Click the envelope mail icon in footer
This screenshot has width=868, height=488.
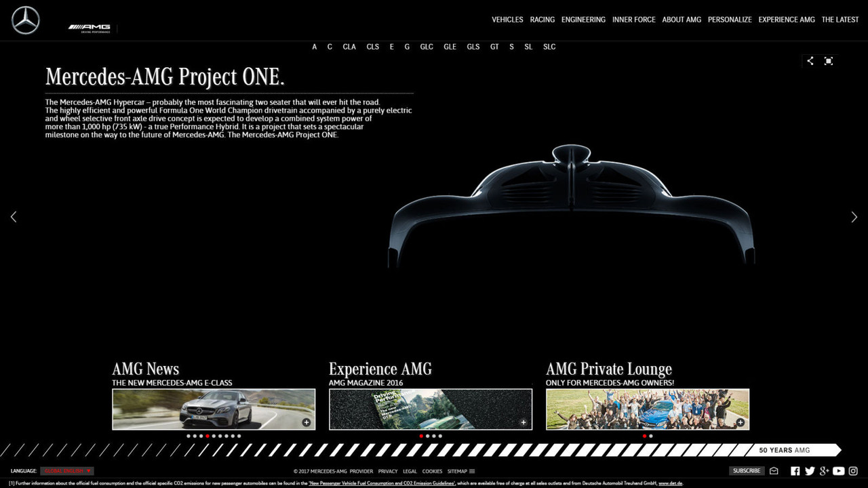pyautogui.click(x=774, y=471)
